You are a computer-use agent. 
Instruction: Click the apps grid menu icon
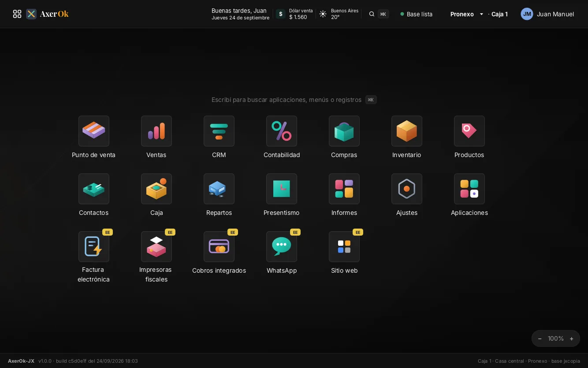(17, 14)
